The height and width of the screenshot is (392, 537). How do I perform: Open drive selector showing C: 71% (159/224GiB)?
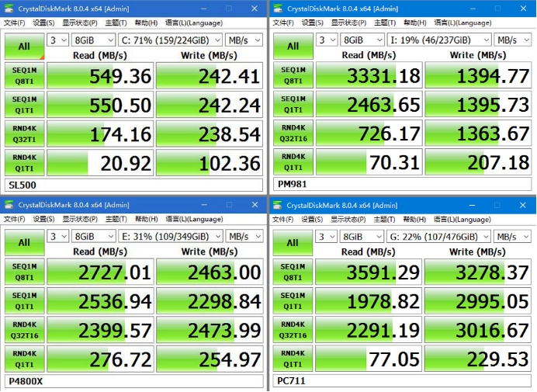point(171,40)
